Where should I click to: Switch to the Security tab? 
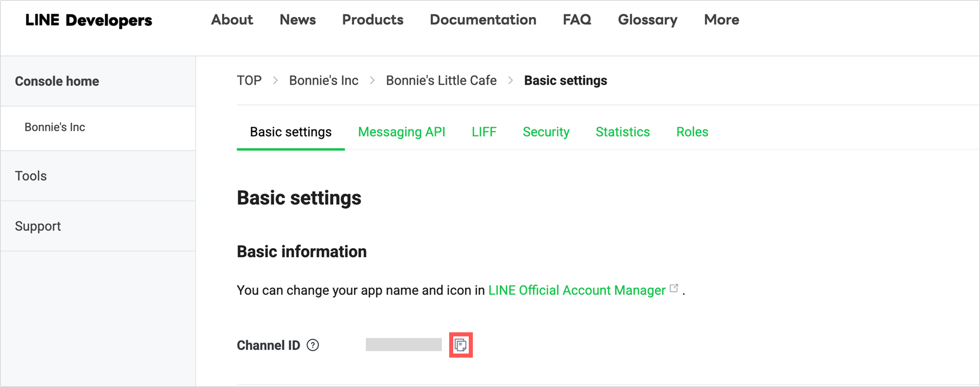point(546,132)
